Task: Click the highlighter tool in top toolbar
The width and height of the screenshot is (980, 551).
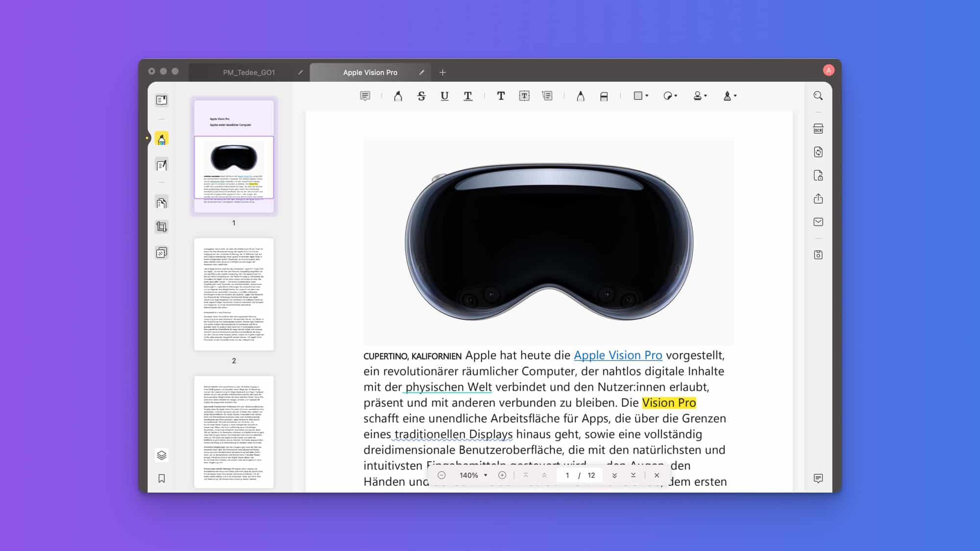Action: tap(398, 96)
